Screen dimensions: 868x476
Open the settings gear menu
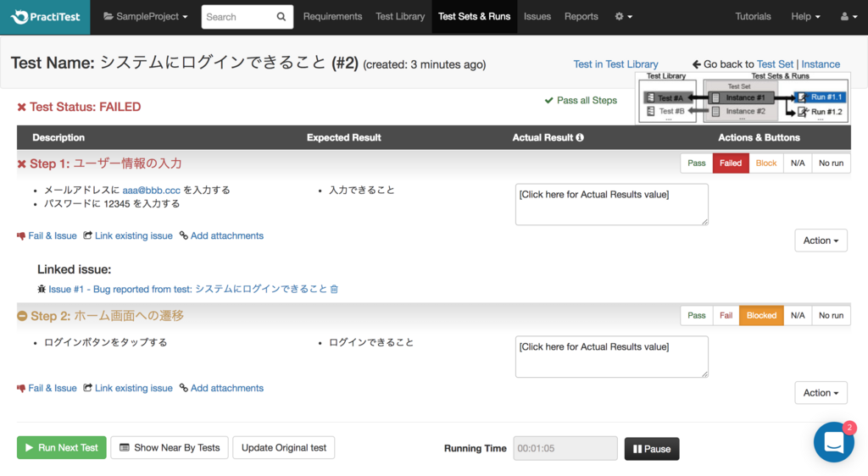[x=623, y=17]
